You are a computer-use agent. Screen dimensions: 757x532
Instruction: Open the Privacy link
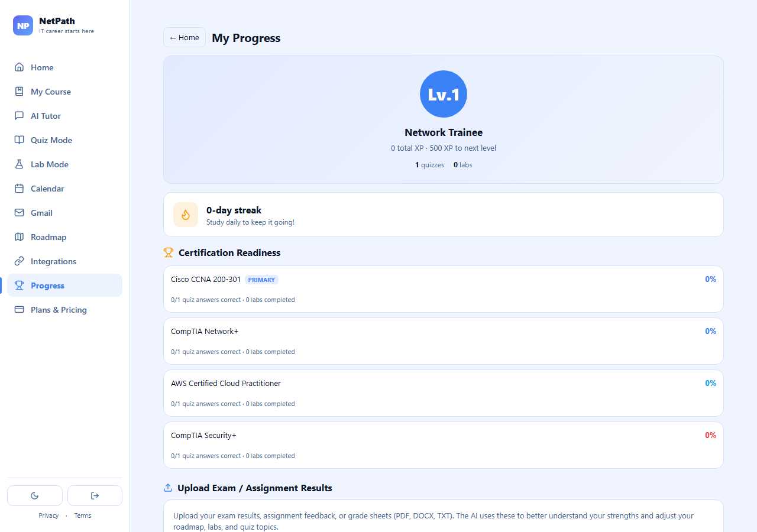coord(48,515)
